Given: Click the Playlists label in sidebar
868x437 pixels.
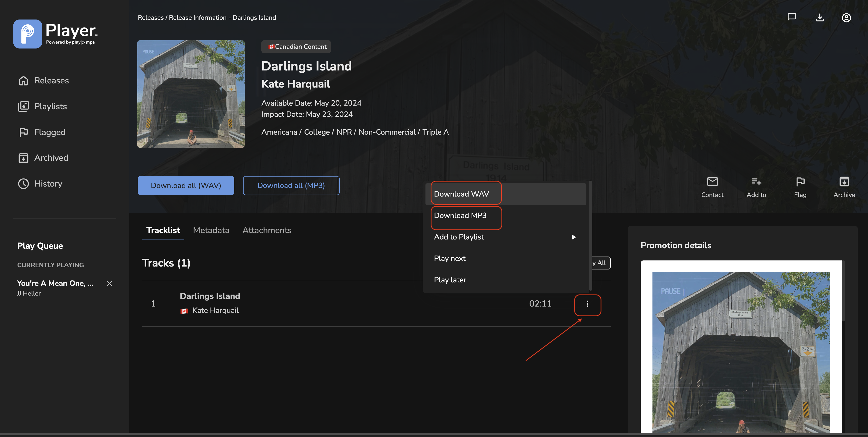Looking at the screenshot, I should (x=50, y=107).
